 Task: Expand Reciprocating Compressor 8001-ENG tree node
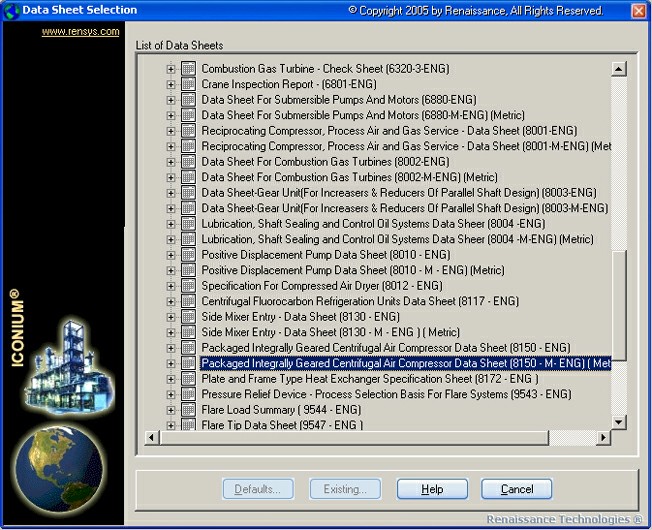point(170,131)
